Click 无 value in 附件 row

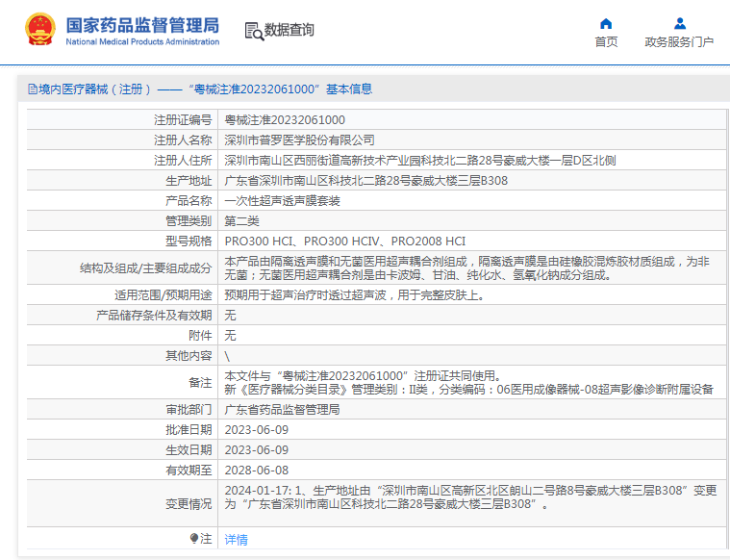[x=231, y=335]
